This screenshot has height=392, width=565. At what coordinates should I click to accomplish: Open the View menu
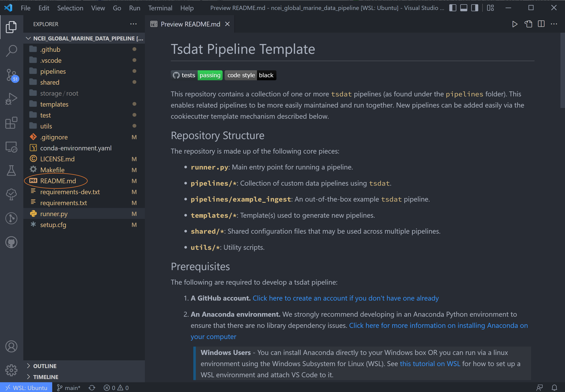click(98, 8)
